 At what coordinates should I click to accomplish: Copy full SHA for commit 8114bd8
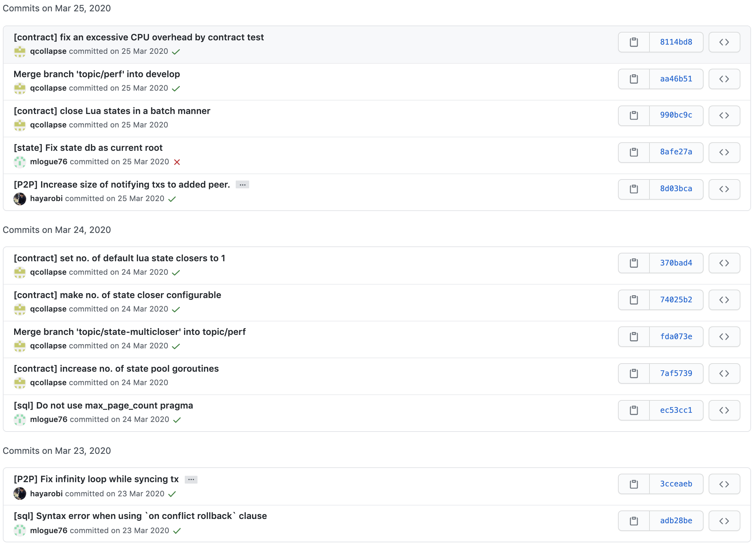click(x=634, y=42)
